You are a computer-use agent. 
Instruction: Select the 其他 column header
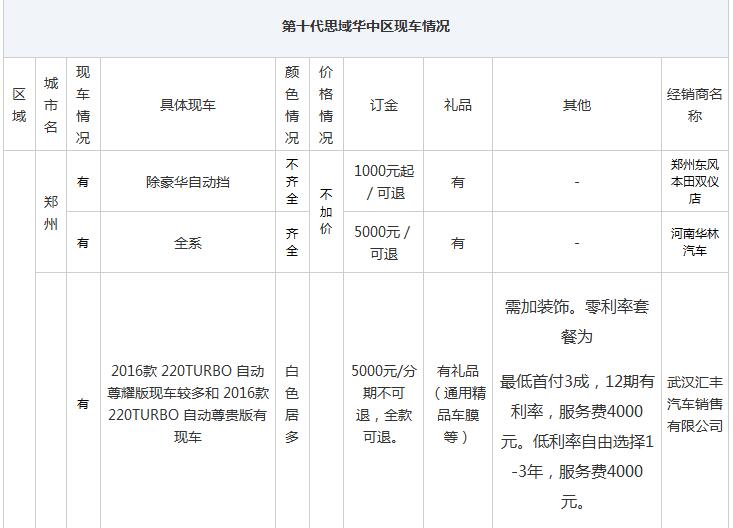[x=577, y=105]
